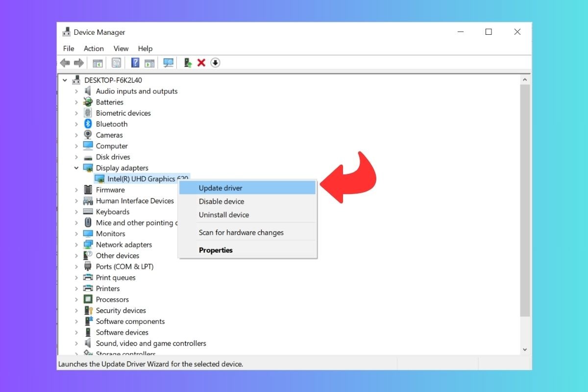Select the Software devices label
The image size is (588, 392).
[122, 332]
